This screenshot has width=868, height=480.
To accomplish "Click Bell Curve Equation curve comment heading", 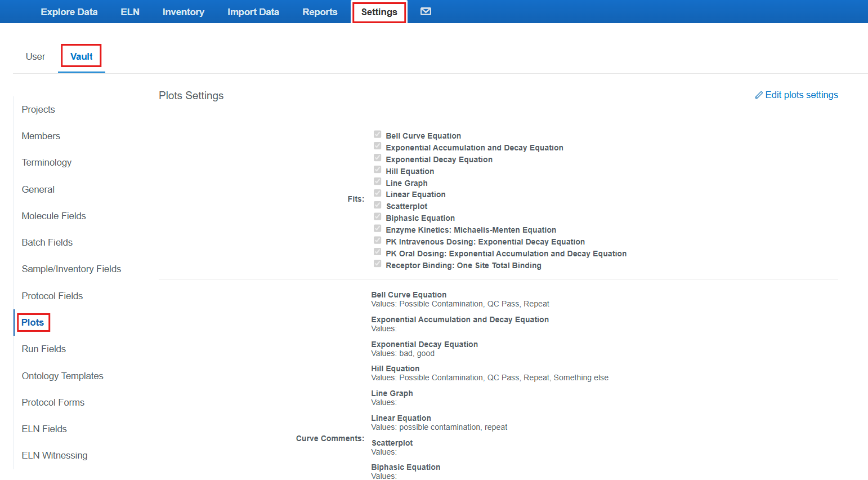I will coord(409,295).
